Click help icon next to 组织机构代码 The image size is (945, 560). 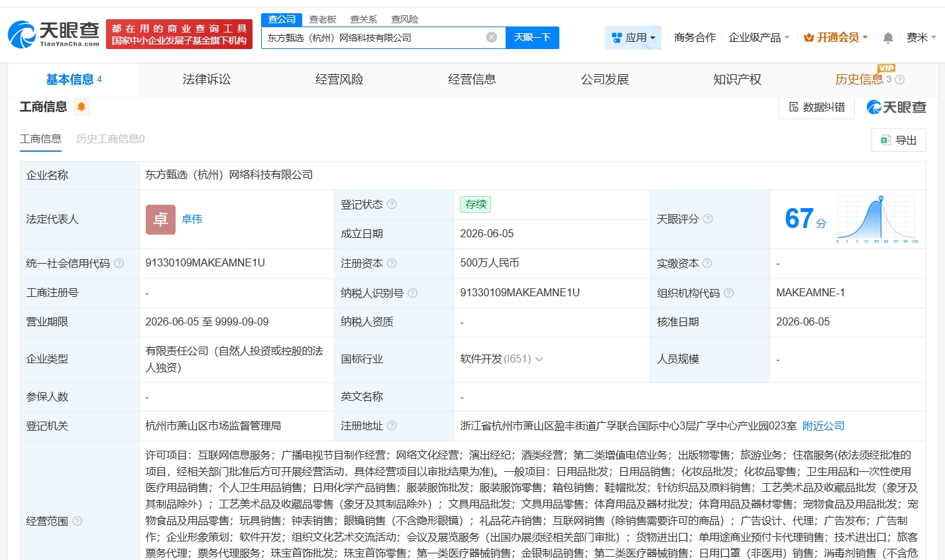click(729, 293)
